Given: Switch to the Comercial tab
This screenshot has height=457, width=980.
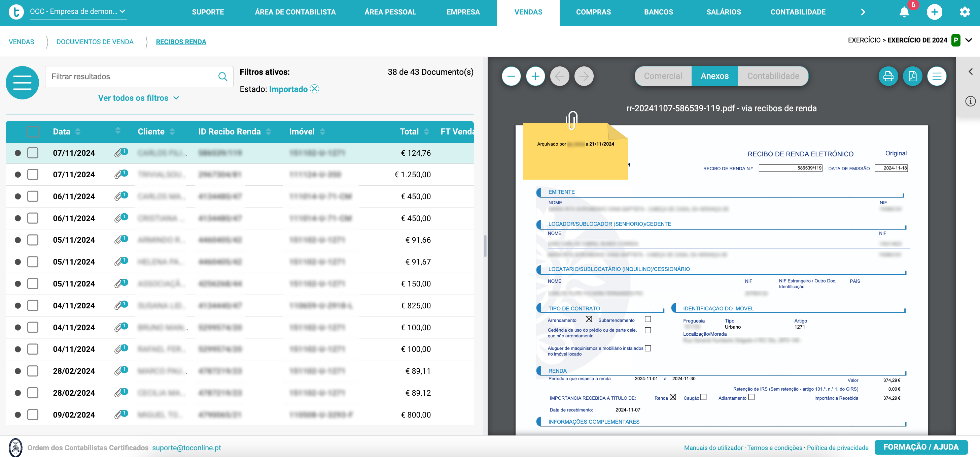Looking at the screenshot, I should click(663, 76).
